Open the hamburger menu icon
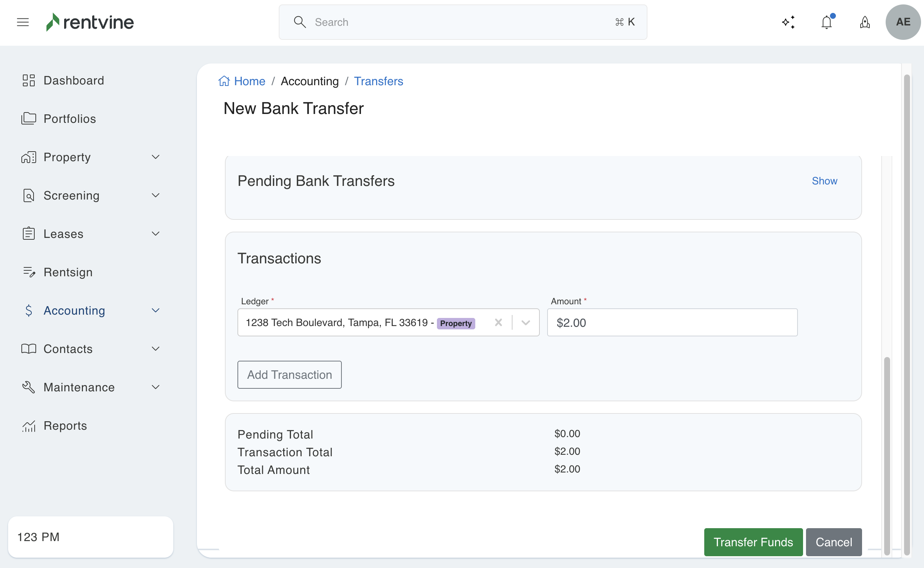This screenshot has width=924, height=568. click(23, 22)
